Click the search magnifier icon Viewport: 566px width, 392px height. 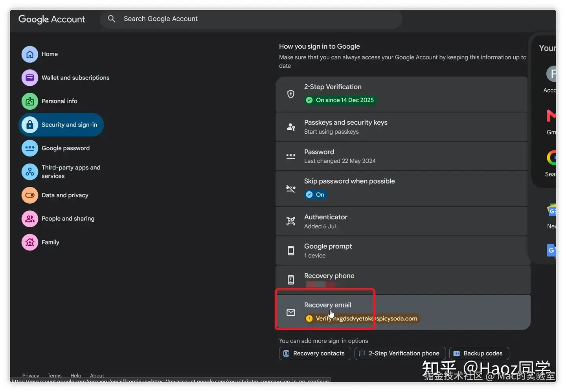[x=112, y=19]
